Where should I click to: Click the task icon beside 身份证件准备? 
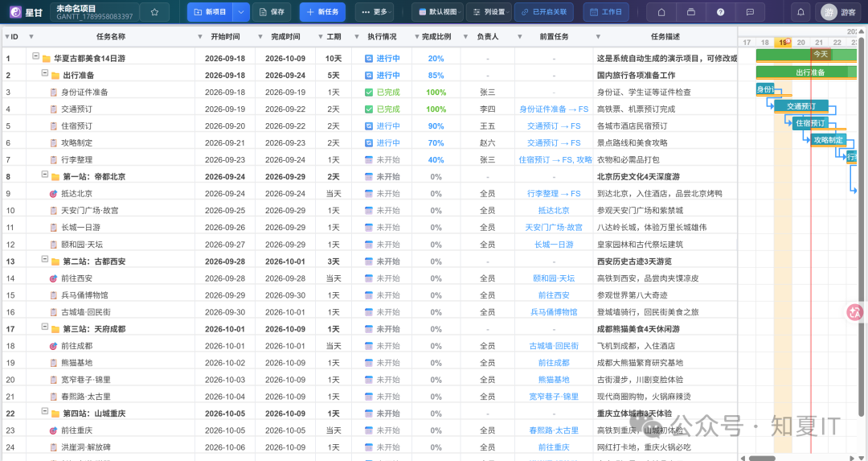[53, 93]
